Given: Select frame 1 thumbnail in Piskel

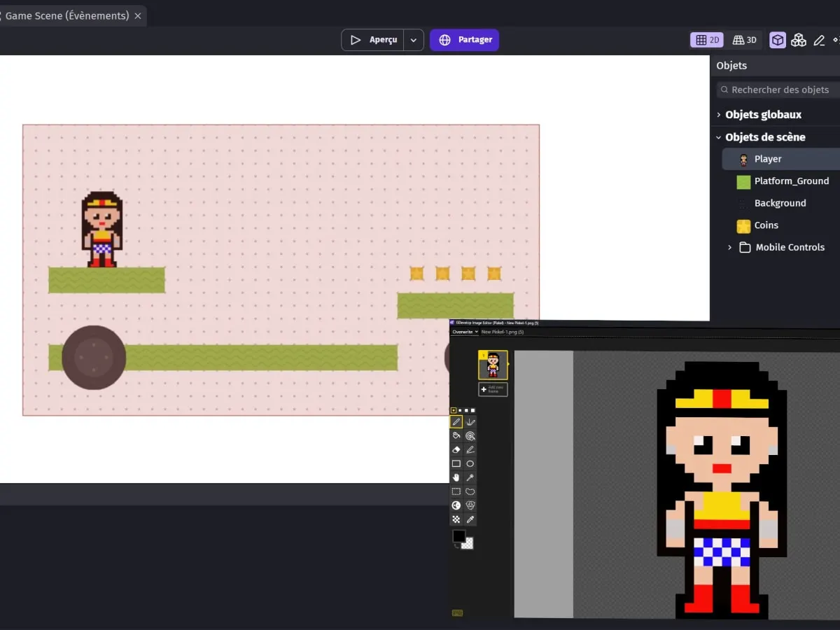Looking at the screenshot, I should tap(493, 365).
